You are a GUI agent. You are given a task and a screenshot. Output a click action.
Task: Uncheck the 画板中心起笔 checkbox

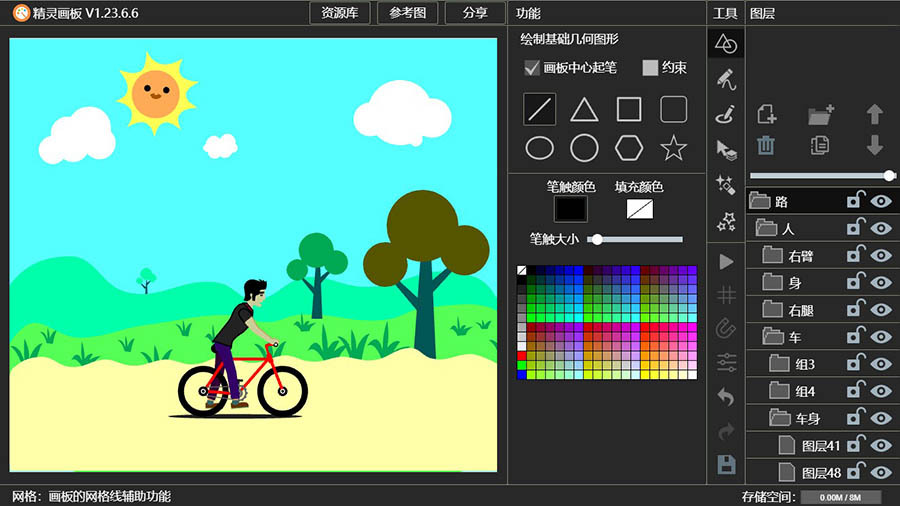pos(532,68)
